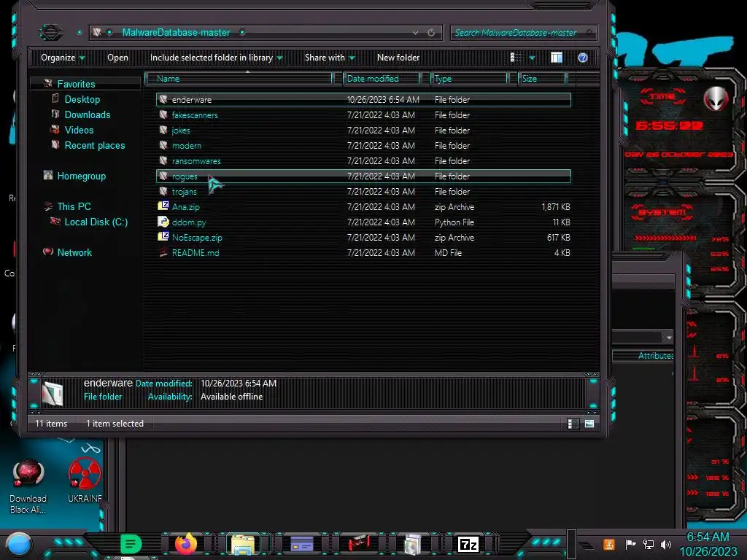Click the Change your view icon
Image resolution: width=747 pixels, height=560 pixels.
(x=516, y=58)
